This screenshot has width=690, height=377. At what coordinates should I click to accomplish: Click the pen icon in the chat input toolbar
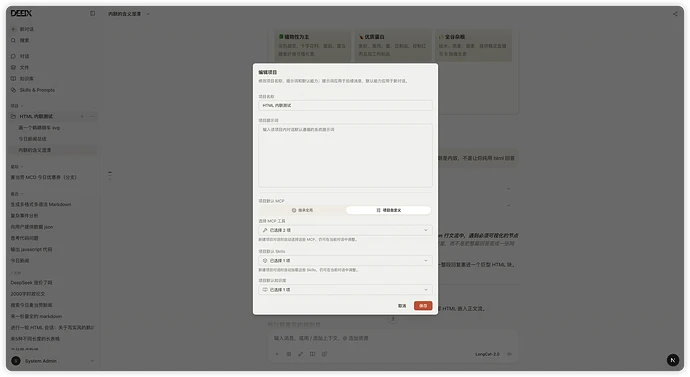[301, 354]
